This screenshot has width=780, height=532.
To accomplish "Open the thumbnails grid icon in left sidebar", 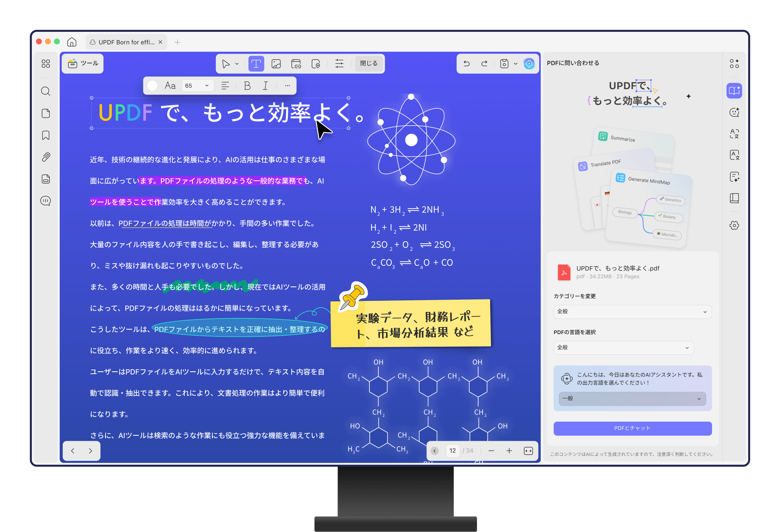I will coord(46,64).
